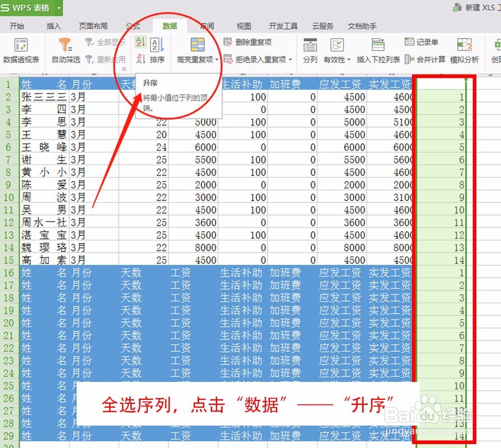
Task: Open the 高亮重复项 dropdown arrow
Action: coord(217,59)
